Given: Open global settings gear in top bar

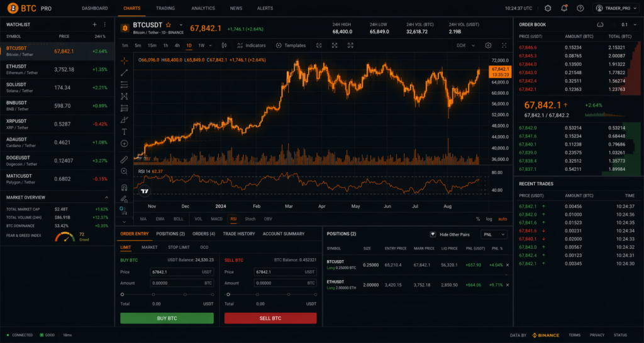Looking at the screenshot, I should (548, 8).
